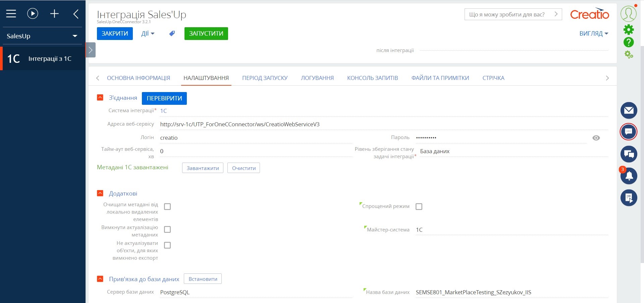Switch to the ЛОГУВАННЯ tab
The image size is (644, 303).
click(317, 78)
